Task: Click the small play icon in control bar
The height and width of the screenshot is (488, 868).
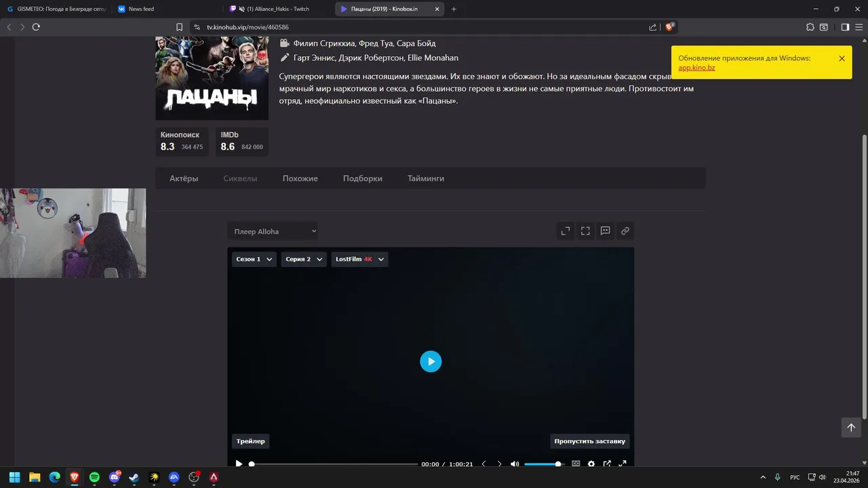Action: (x=239, y=464)
